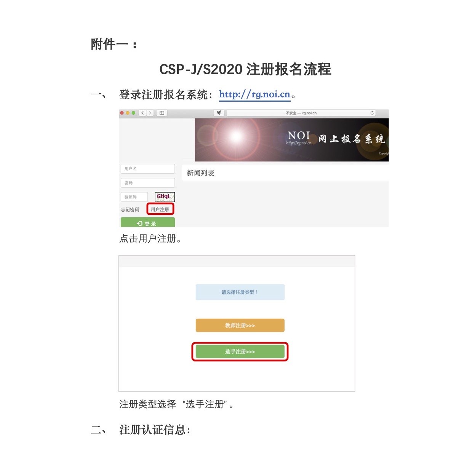Viewport: 472px width, 476px height.
Task: Click the NOI 网上报名系统 banner image
Action: coord(292,140)
